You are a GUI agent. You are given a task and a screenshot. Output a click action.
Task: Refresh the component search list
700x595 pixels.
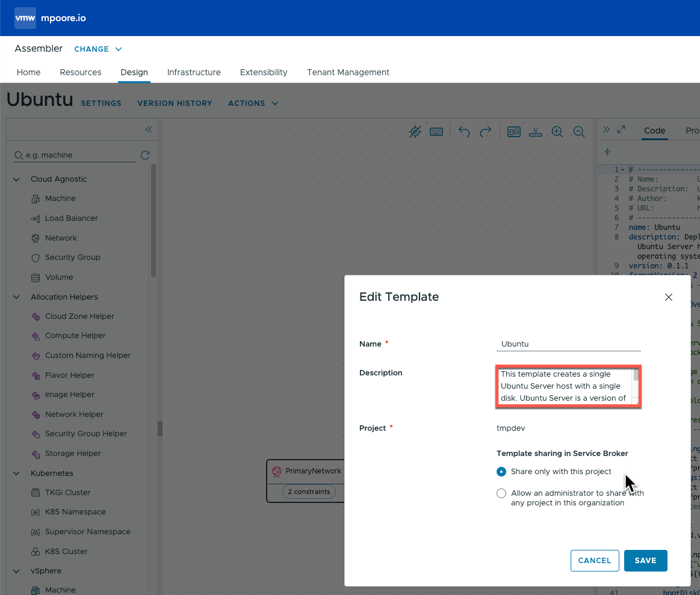pos(145,155)
